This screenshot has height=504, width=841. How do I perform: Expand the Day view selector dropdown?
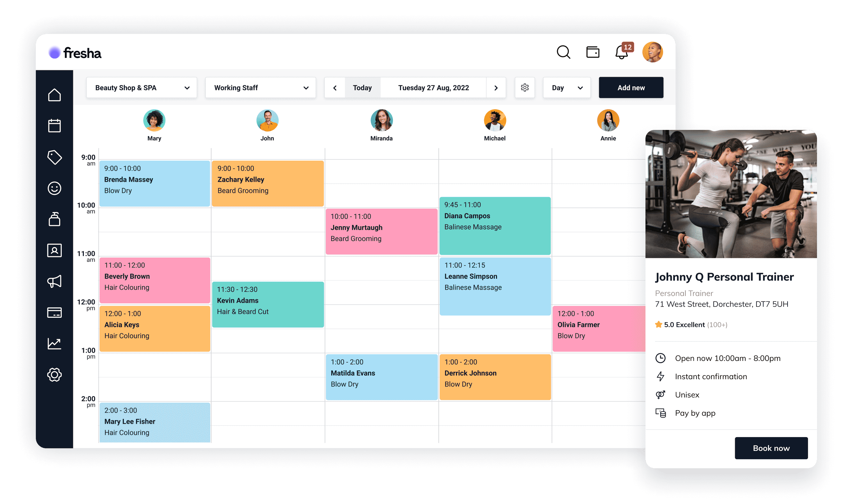pos(566,88)
